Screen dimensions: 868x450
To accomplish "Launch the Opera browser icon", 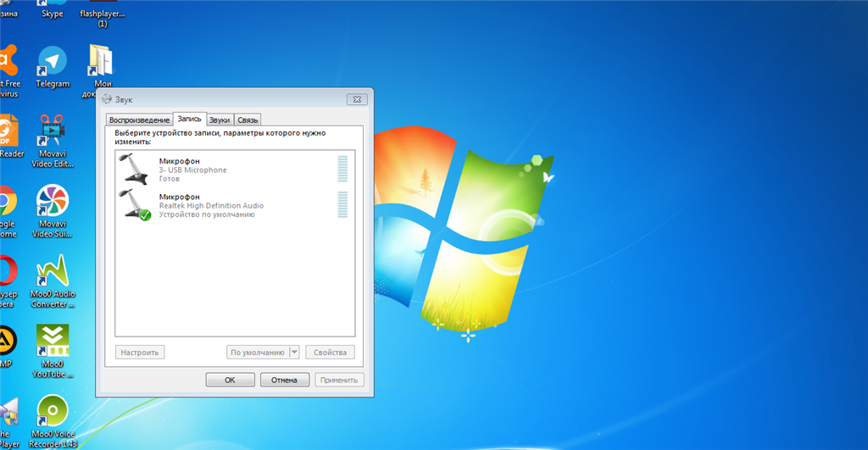I will [8, 281].
